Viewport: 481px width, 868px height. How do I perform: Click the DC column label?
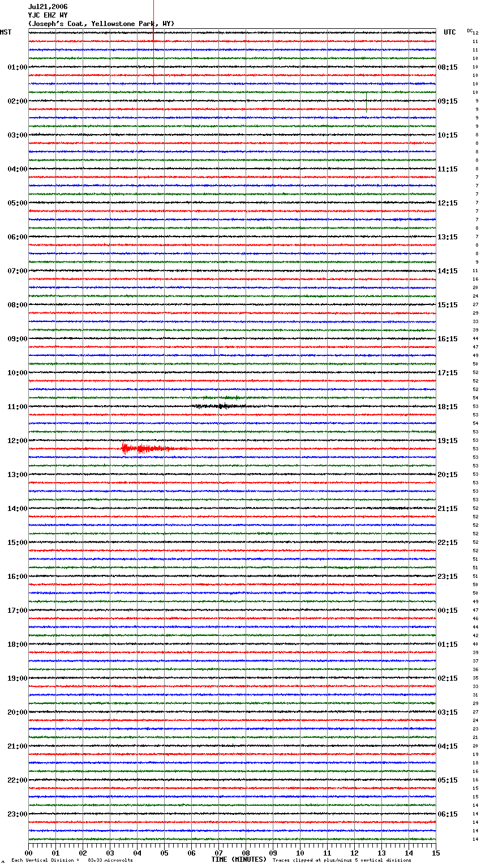point(470,31)
